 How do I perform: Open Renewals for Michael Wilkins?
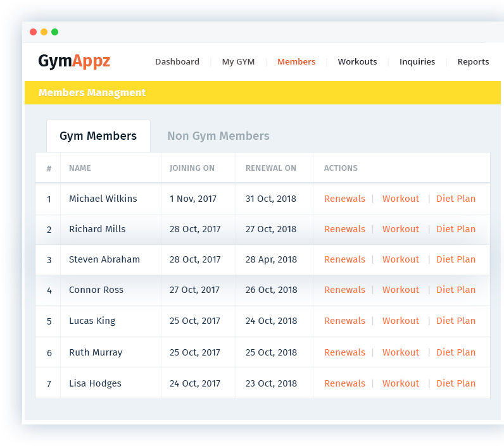[x=344, y=199]
